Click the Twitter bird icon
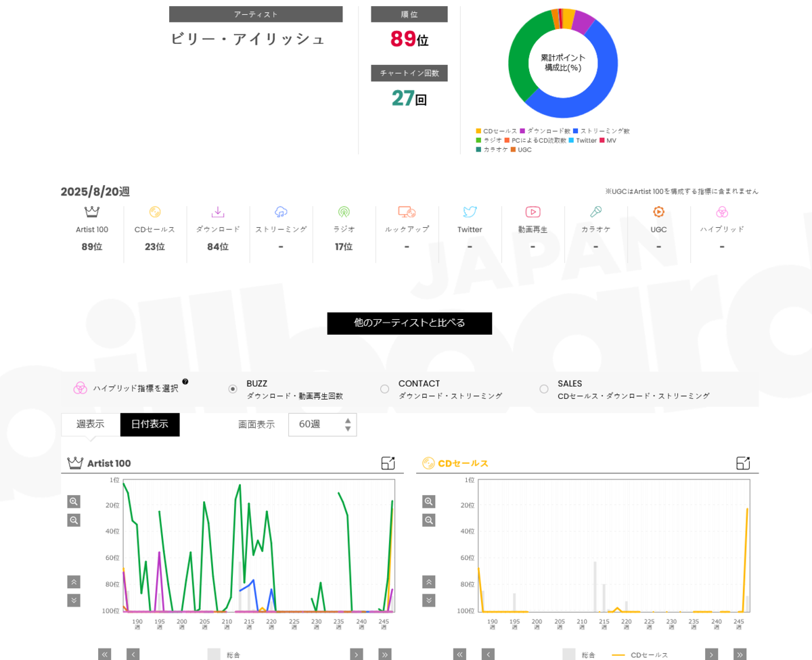Viewport: 812px width, 660px height. 470,212
